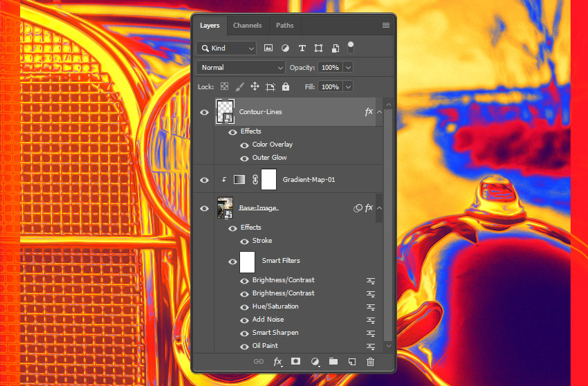Toggle layer filtering switch on or off

350,47
